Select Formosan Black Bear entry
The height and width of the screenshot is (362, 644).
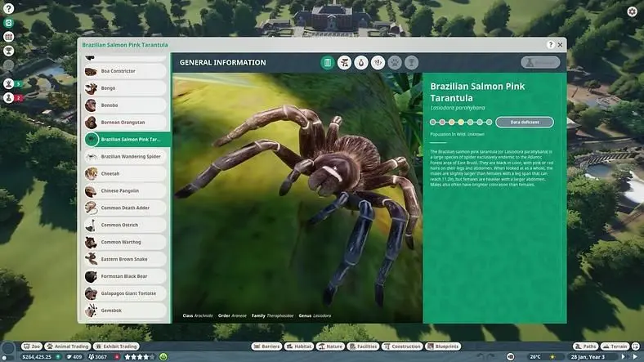click(x=126, y=276)
